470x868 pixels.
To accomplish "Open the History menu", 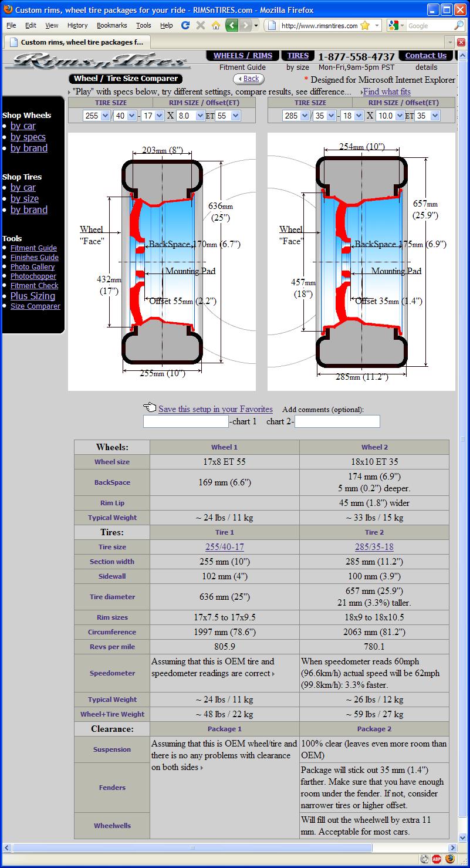I will pos(77,25).
